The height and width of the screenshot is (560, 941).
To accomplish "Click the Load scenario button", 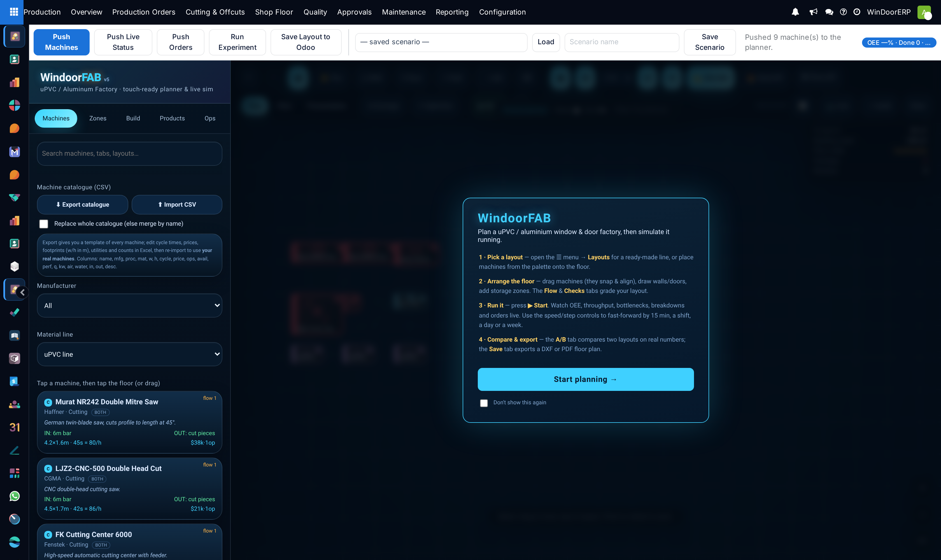I will coord(546,42).
